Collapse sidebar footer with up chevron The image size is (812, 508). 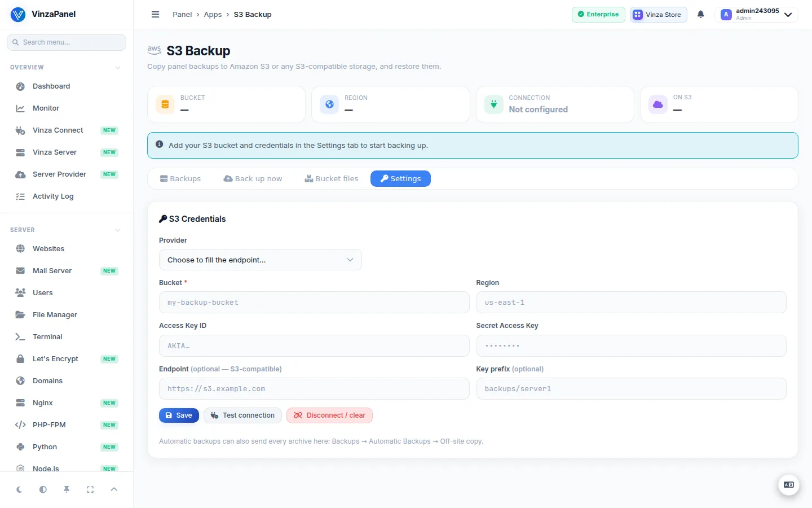114,489
